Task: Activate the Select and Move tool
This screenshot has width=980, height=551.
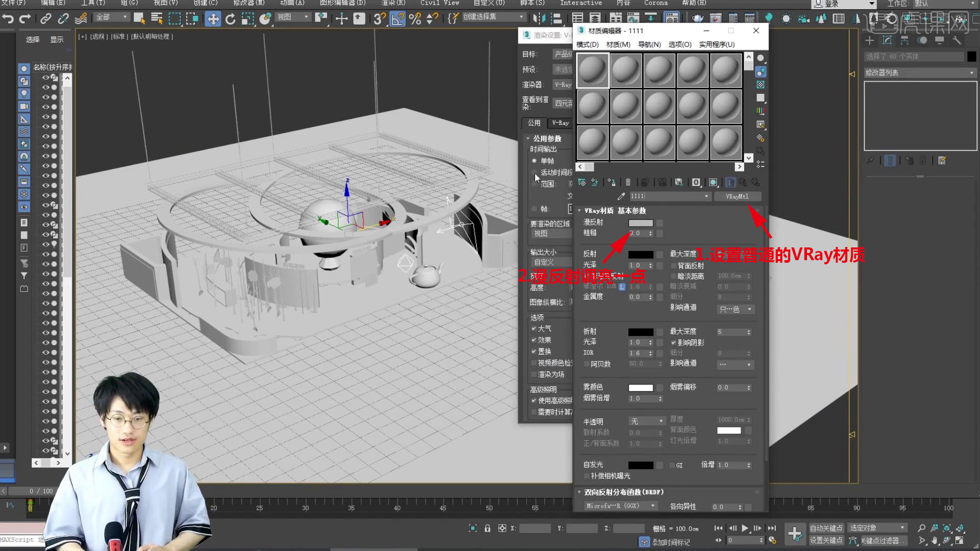Action: tap(212, 19)
